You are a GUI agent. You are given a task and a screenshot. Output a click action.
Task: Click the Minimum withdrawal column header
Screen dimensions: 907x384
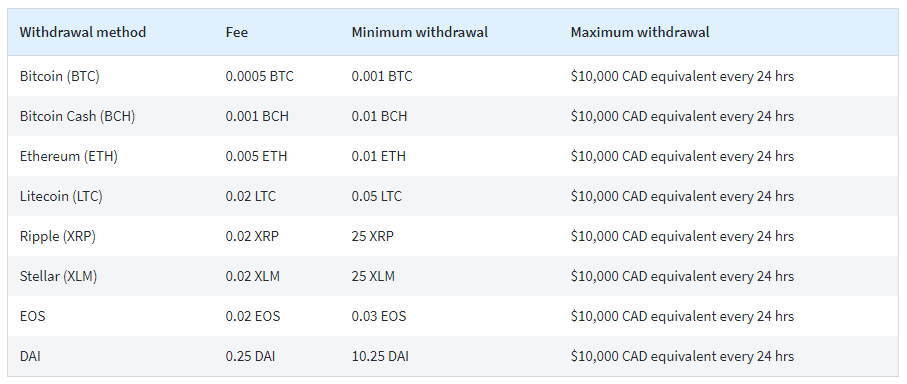(419, 32)
